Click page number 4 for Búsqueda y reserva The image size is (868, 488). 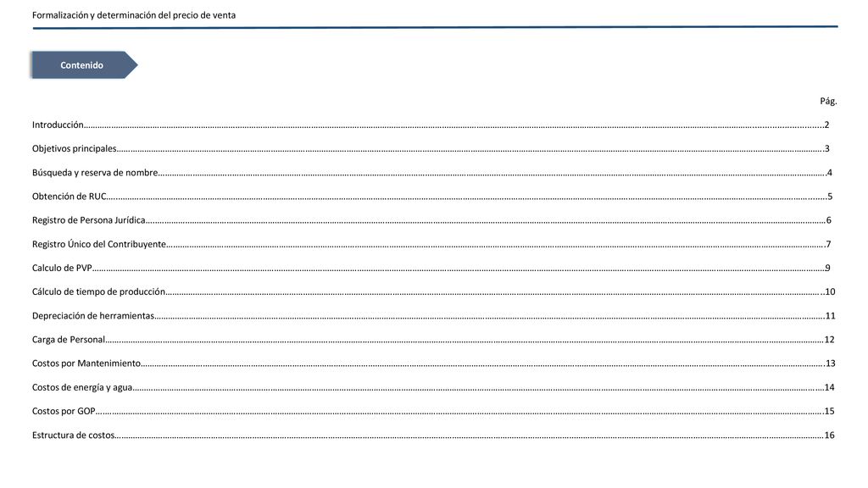pos(829,173)
